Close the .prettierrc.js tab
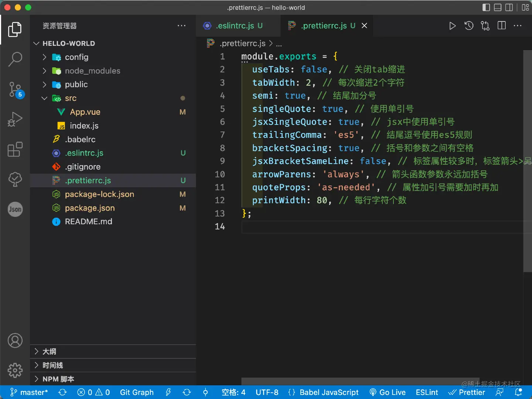 (364, 25)
